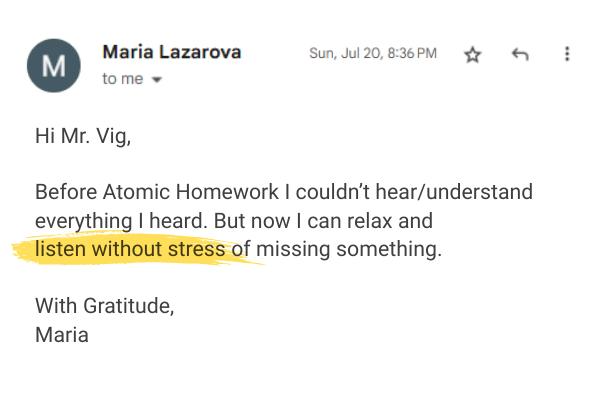Click the highlighted phrase 'listen without stress'
The image size is (600, 402).
(x=130, y=249)
